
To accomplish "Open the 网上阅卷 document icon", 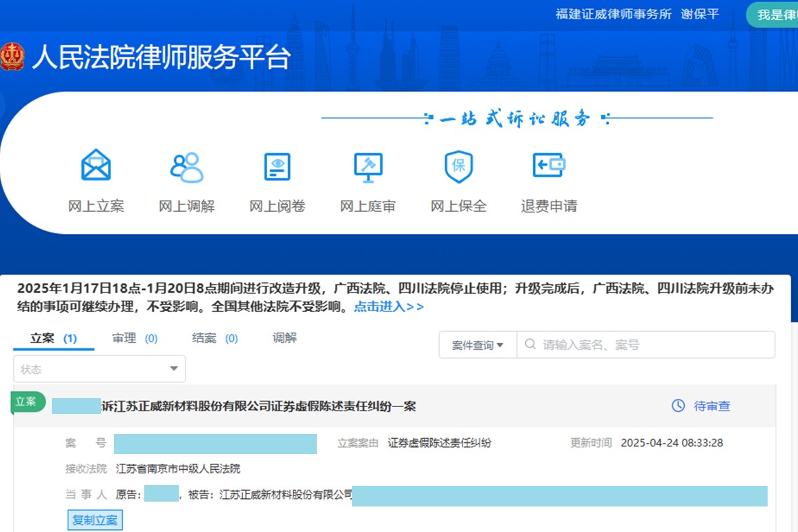I will tap(278, 167).
